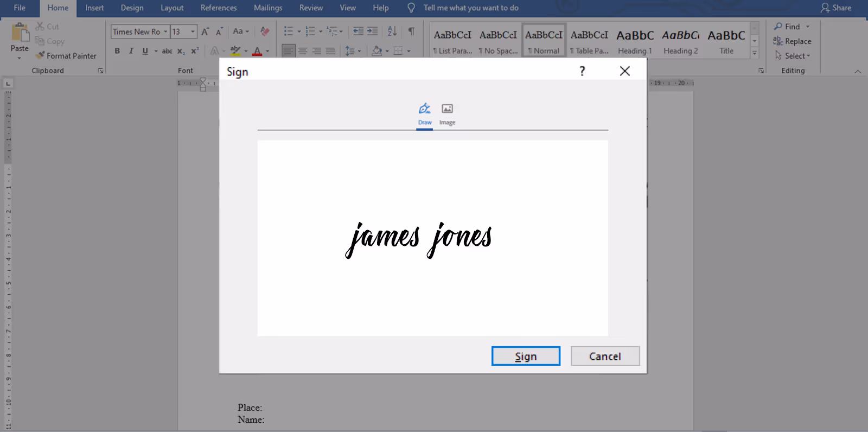Align text right
The height and width of the screenshot is (432, 868).
[x=317, y=50]
